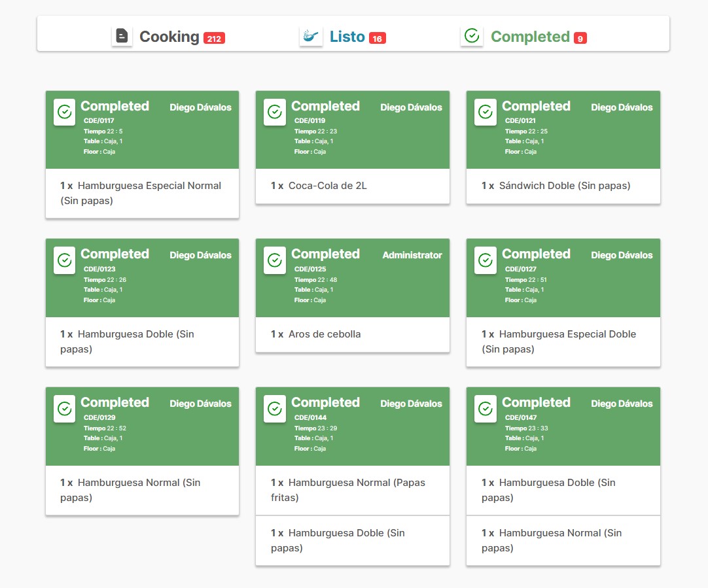
Task: Click Hamburguesa Normal (Papas fritas) line in CDE/0144
Action: click(x=352, y=490)
